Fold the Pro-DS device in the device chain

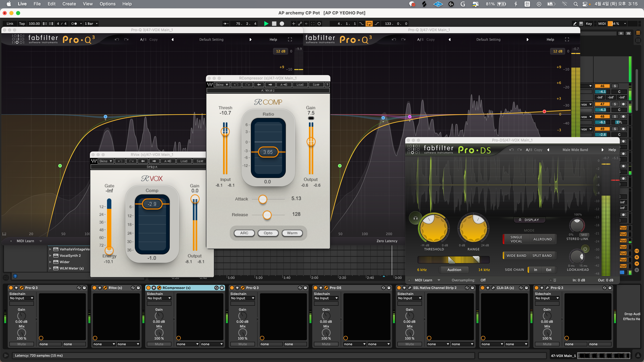pyautogui.click(x=321, y=288)
